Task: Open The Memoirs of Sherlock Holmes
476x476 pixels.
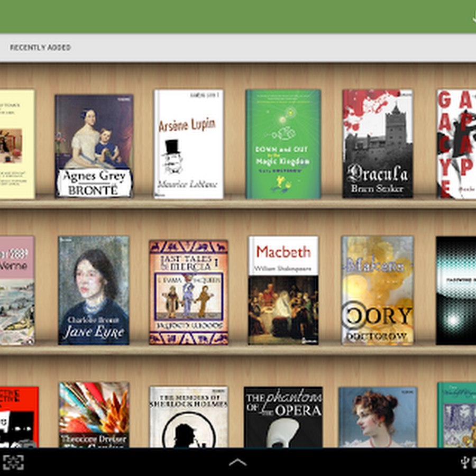Action: (x=188, y=417)
